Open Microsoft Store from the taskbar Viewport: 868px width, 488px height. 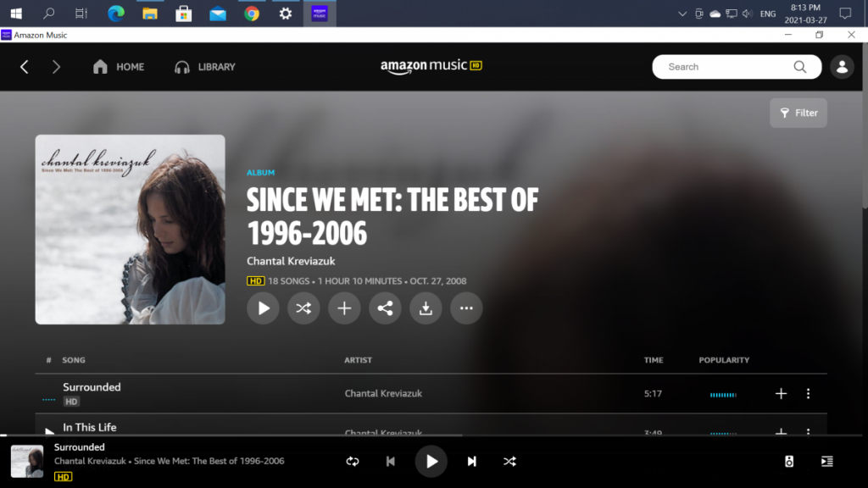(x=184, y=14)
